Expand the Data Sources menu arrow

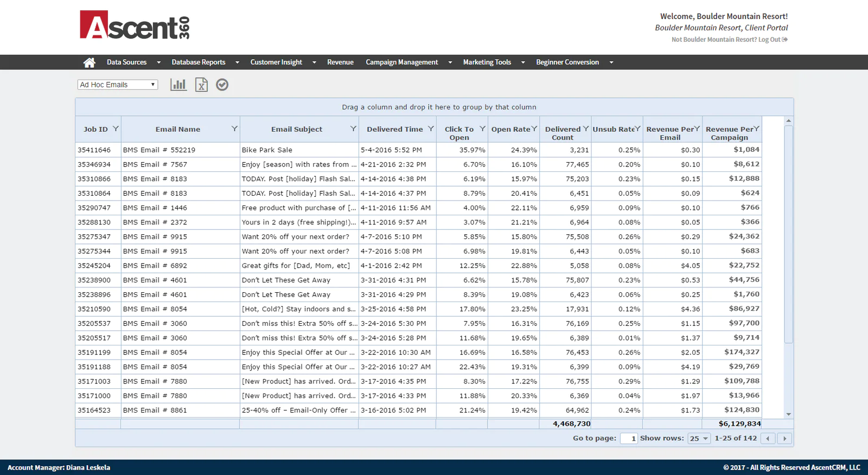(158, 62)
